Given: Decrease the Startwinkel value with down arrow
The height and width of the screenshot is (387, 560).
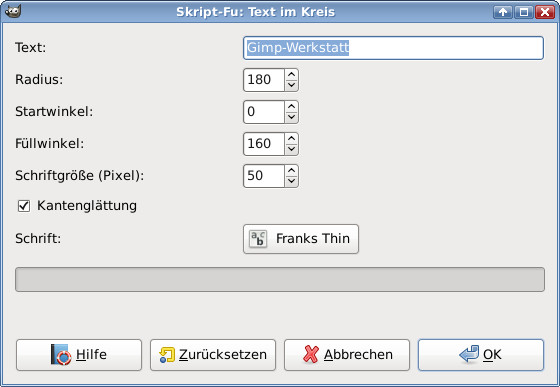Looking at the screenshot, I should pyautogui.click(x=291, y=117).
